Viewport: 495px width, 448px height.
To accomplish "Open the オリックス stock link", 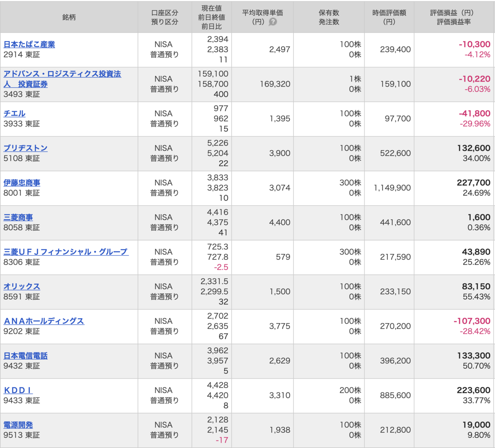I will [22, 286].
